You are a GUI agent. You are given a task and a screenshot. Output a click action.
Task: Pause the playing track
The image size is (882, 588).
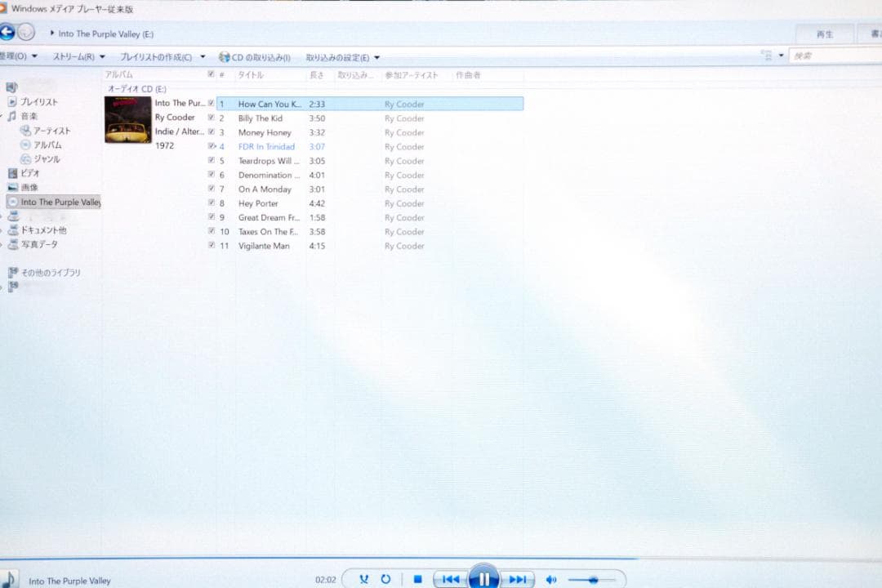pyautogui.click(x=483, y=580)
